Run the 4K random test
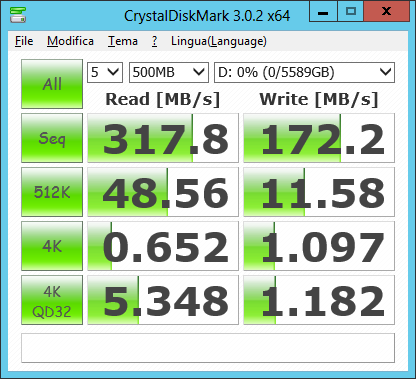 pos(52,246)
